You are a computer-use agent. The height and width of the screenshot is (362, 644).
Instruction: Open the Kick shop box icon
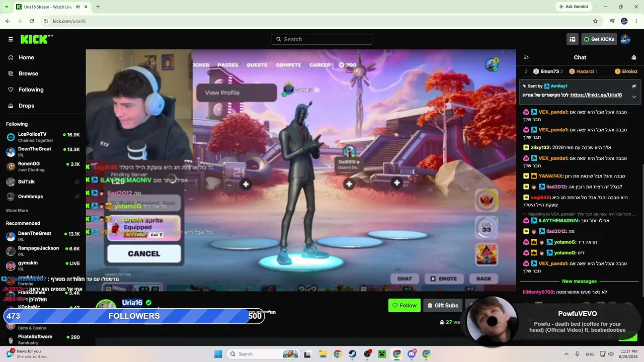(572, 39)
